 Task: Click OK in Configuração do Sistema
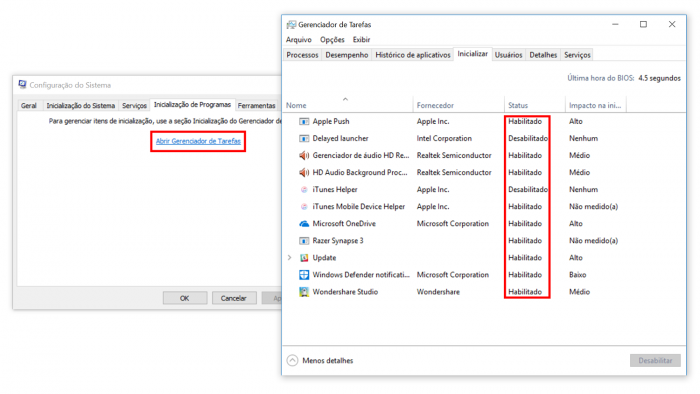[x=185, y=298]
